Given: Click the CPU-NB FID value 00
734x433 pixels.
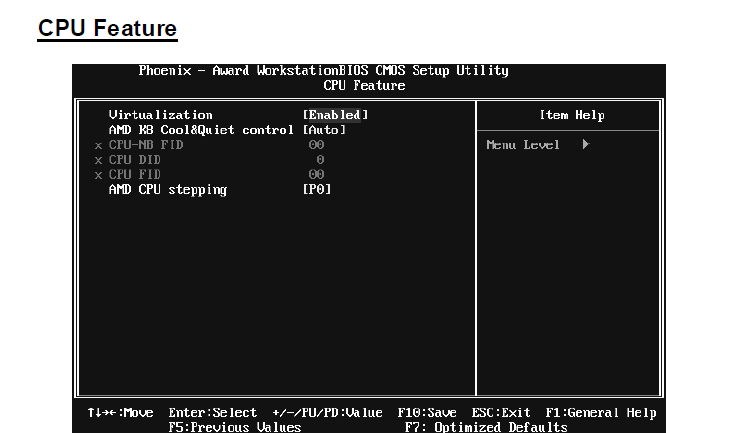Looking at the screenshot, I should (316, 145).
